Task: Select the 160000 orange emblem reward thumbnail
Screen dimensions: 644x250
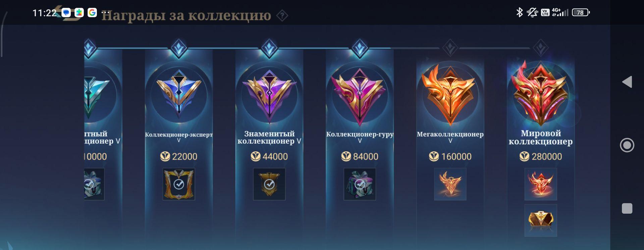Action: [450, 184]
